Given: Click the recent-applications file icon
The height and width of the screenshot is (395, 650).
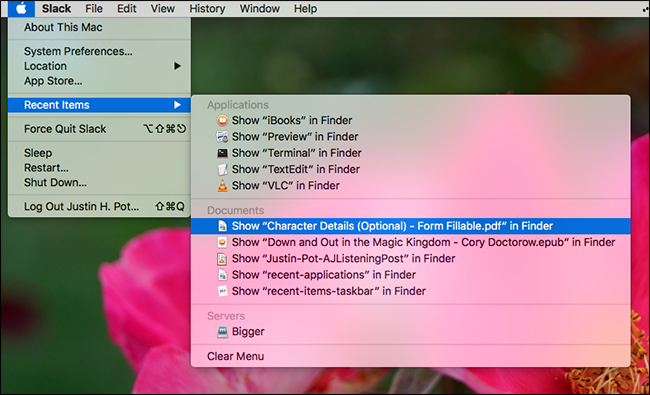Looking at the screenshot, I should 223,275.
